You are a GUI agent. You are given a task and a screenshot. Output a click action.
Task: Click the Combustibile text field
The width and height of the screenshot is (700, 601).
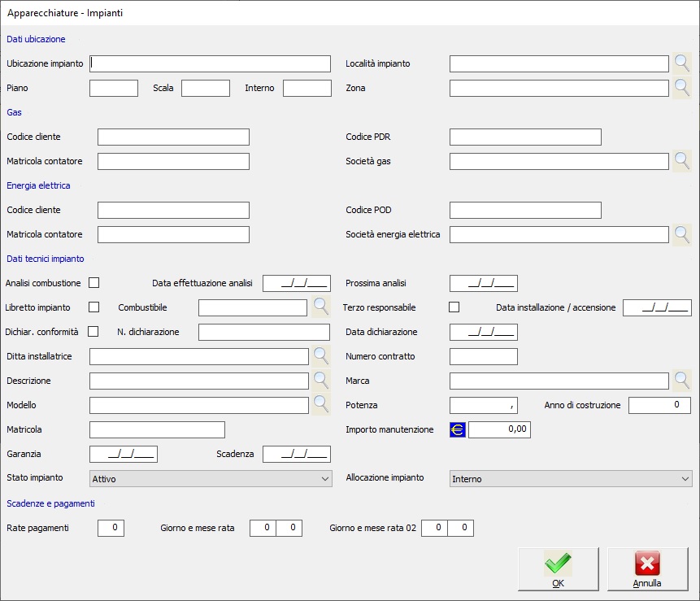tap(253, 307)
